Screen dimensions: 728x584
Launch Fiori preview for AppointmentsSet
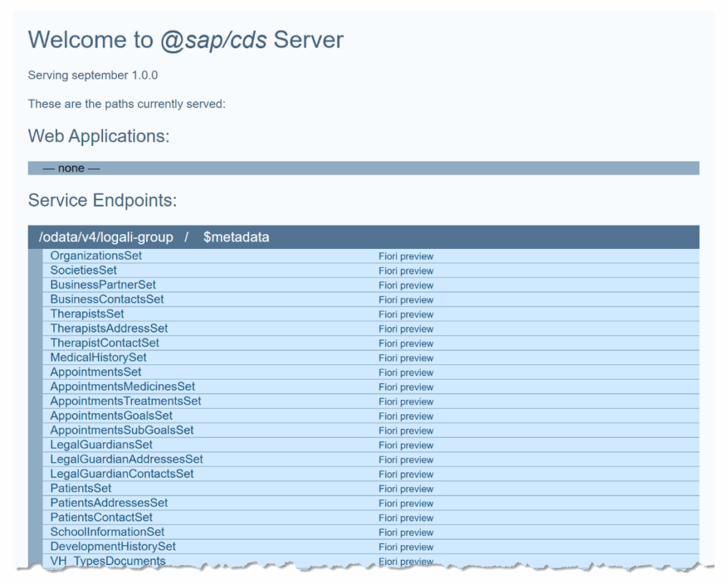click(406, 373)
